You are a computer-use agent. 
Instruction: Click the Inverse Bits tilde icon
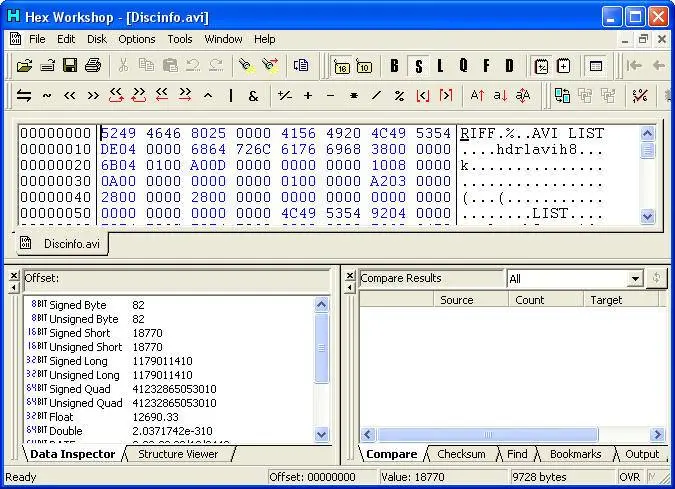tap(47, 96)
